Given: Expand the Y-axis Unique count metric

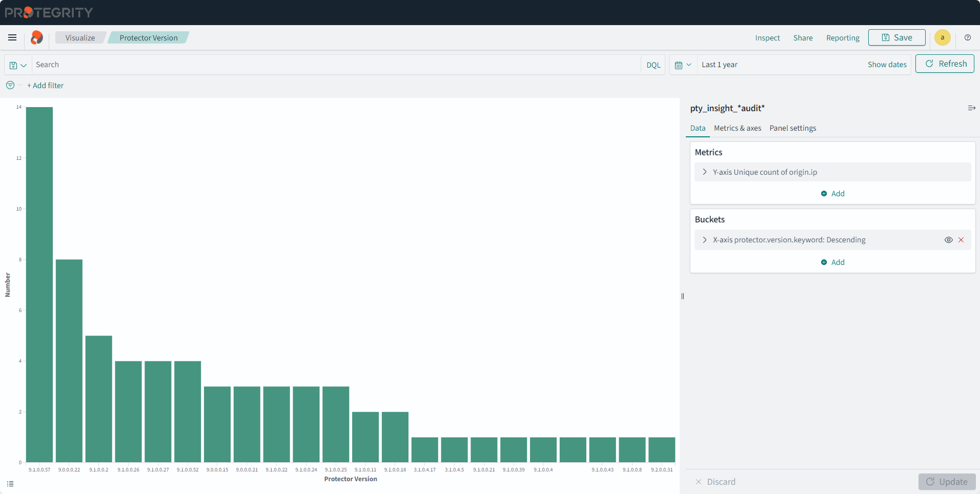Looking at the screenshot, I should [x=705, y=172].
